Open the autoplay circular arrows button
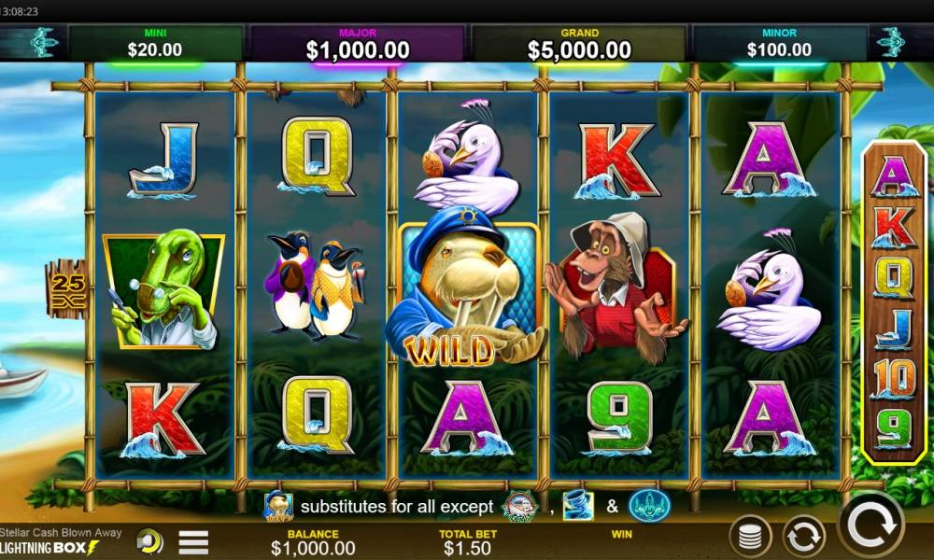The width and height of the screenshot is (934, 560). 803,538
